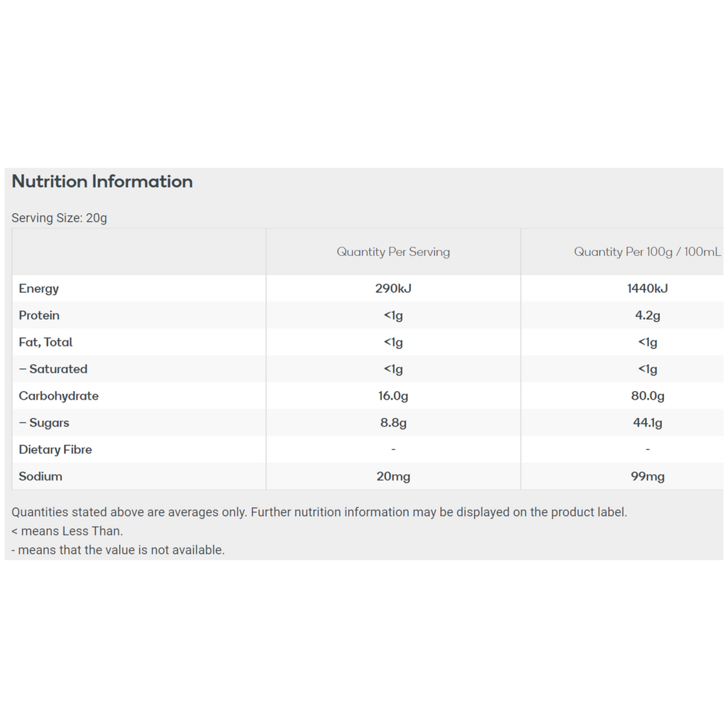Select the Protein row label
Screen dimensions: 728x728
39,316
